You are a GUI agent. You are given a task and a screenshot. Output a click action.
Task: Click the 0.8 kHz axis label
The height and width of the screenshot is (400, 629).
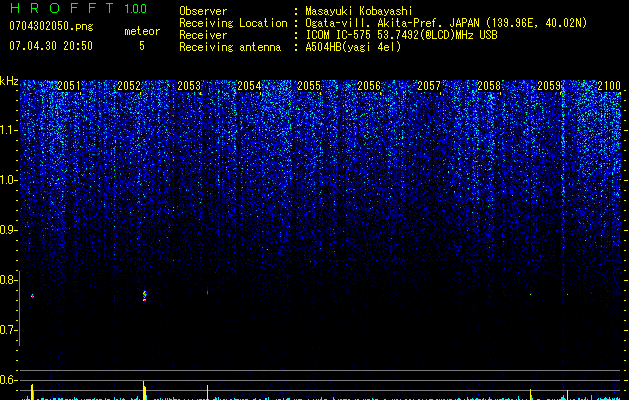pyautogui.click(x=8, y=280)
